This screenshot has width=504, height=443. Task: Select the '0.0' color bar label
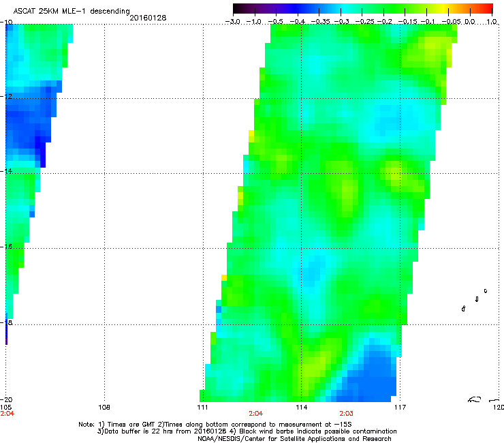470,22
